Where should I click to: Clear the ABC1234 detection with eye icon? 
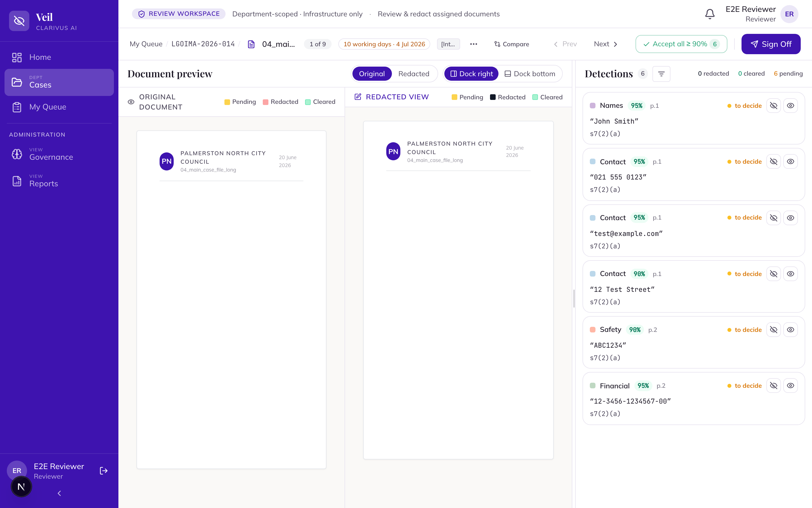tap(790, 330)
